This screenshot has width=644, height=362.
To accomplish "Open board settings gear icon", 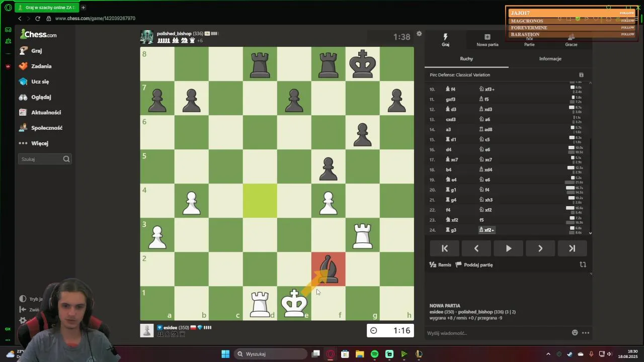I will pos(419,34).
